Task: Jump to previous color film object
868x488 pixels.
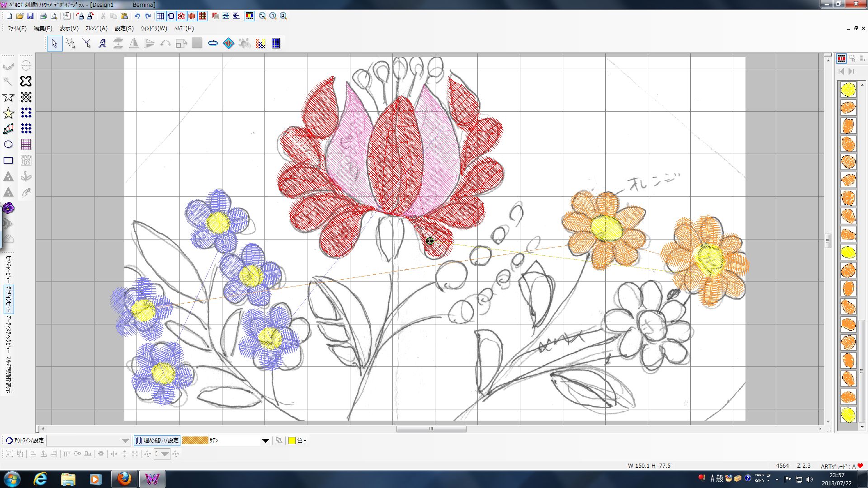Action: click(841, 71)
